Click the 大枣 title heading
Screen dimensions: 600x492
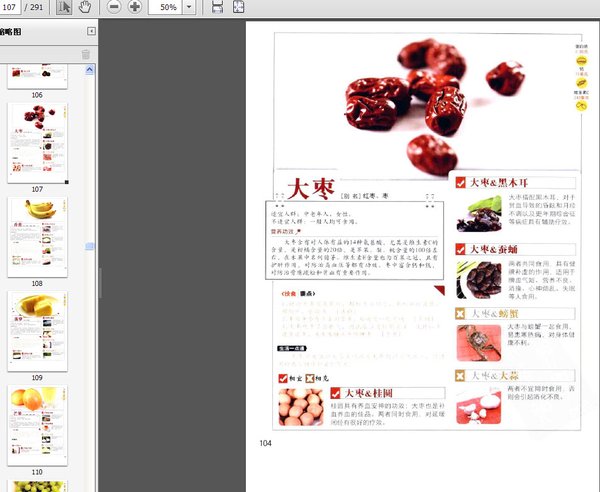tap(311, 189)
